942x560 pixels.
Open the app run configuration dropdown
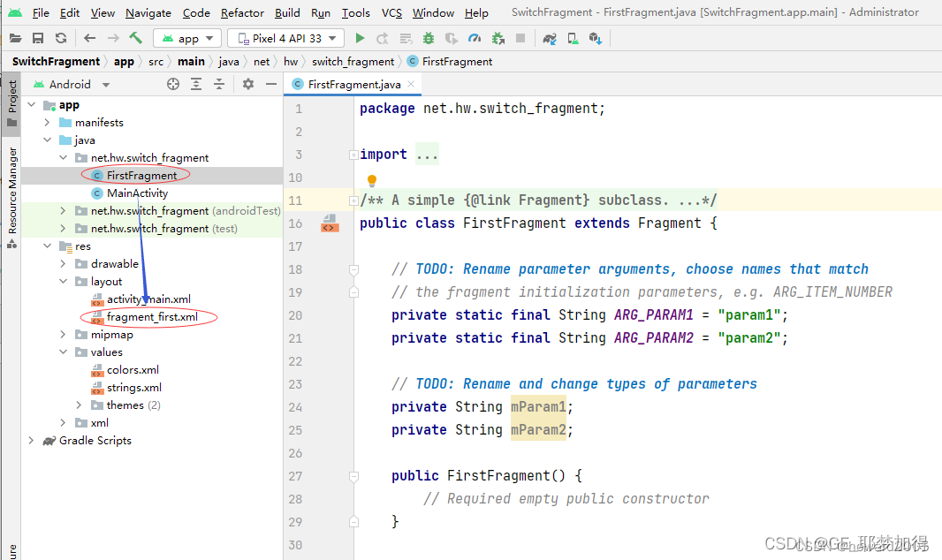(187, 38)
